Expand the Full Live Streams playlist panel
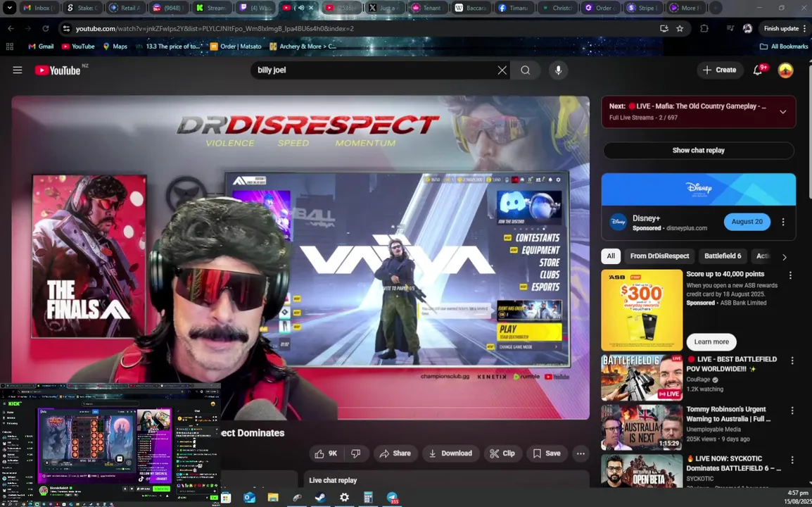The image size is (812, 507). pos(783,111)
